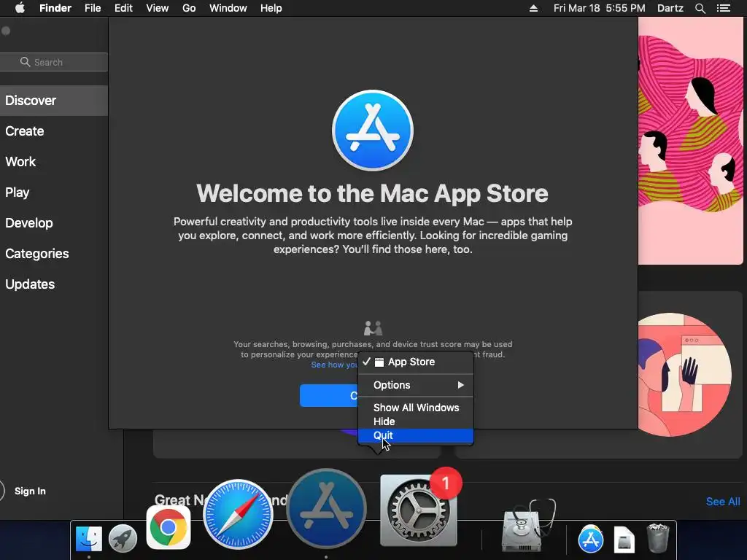Click the App Store Search field
This screenshot has height=560, width=747.
54,62
